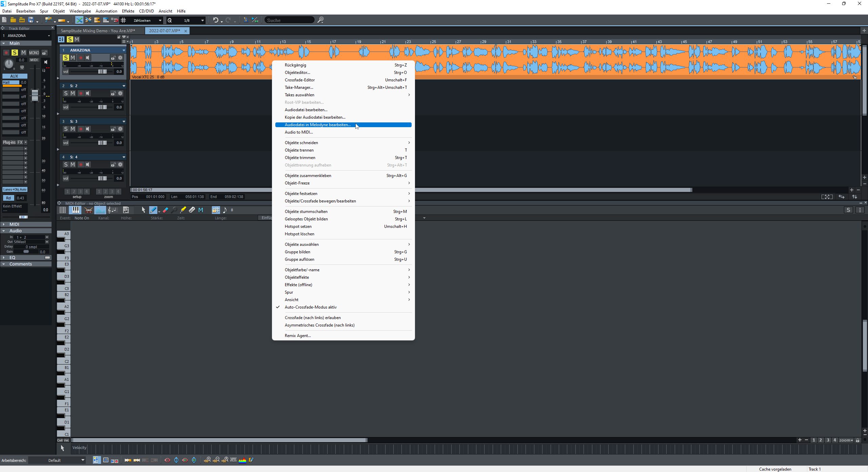
Task: Toggle global Solo button above track list
Action: coord(70,39)
